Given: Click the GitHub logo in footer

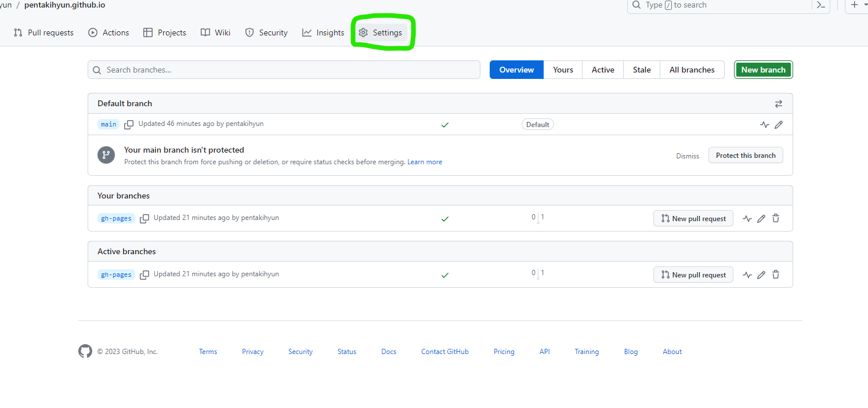Looking at the screenshot, I should pos(85,351).
